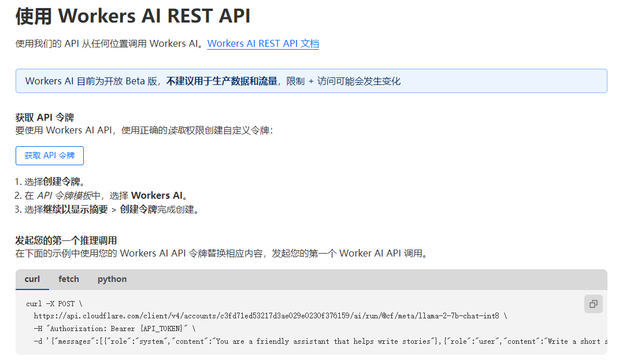Click the 获取 API 令牌 section heading

45,117
